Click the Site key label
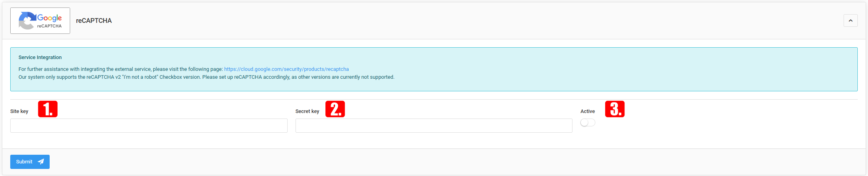 pos(19,111)
